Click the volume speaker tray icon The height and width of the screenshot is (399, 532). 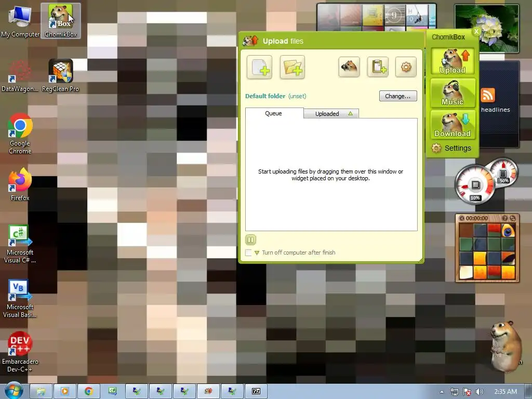pyautogui.click(x=479, y=392)
